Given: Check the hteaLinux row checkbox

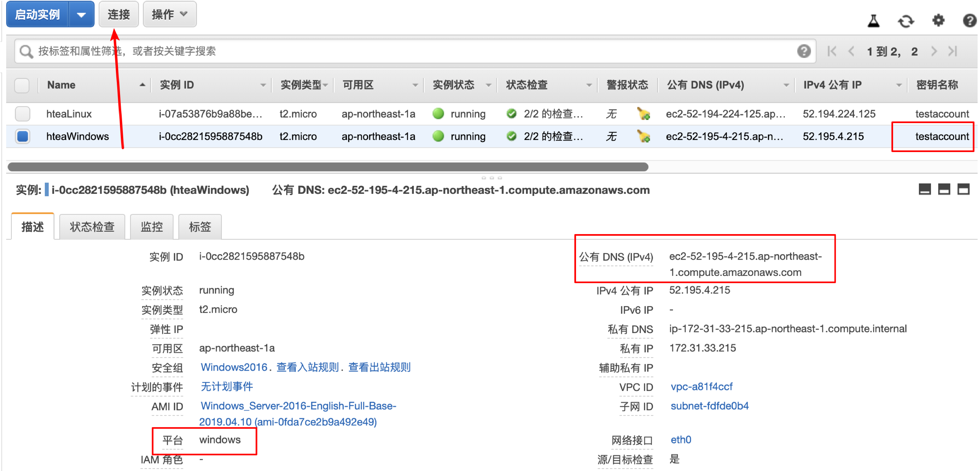Looking at the screenshot, I should tap(22, 114).
